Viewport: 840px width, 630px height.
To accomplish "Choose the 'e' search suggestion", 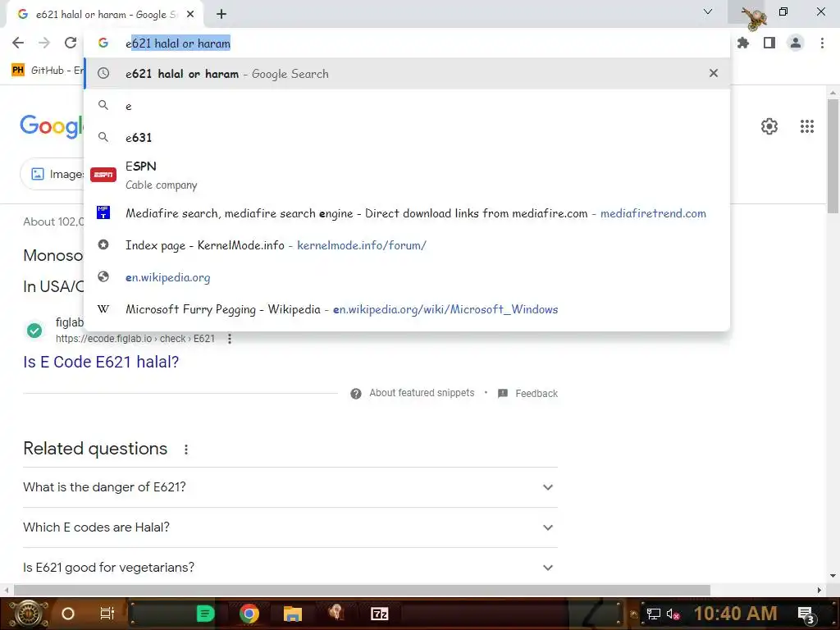I will (407, 106).
